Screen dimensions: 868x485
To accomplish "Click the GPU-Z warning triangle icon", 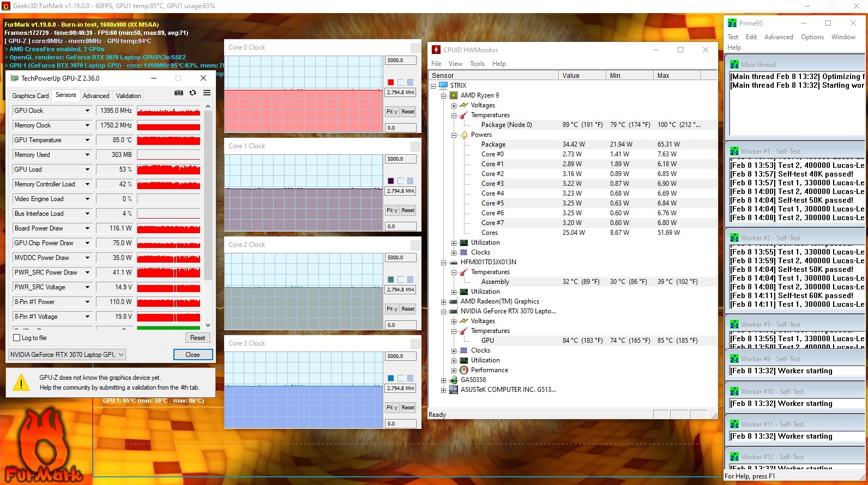I will [21, 382].
